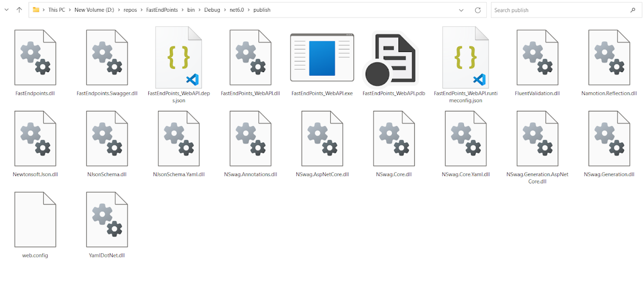Click the Namotion.Reflection.dll file name label
Viewport: 644px width, 282px height.
(x=609, y=93)
